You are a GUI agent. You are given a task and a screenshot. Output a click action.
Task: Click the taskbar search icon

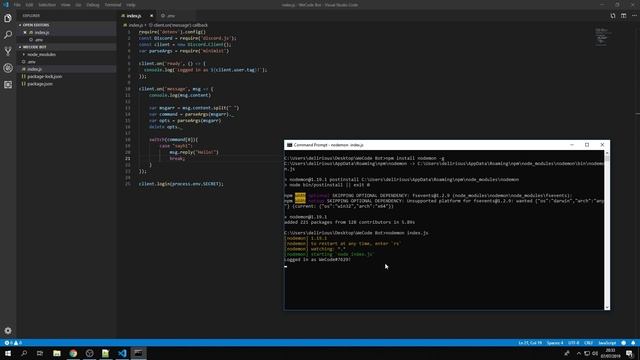click(24, 353)
